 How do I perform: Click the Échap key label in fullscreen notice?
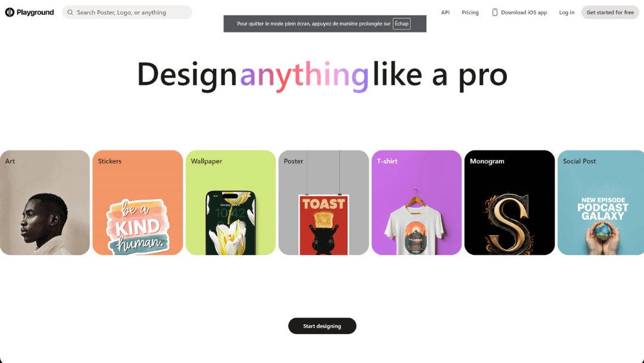[x=402, y=24]
